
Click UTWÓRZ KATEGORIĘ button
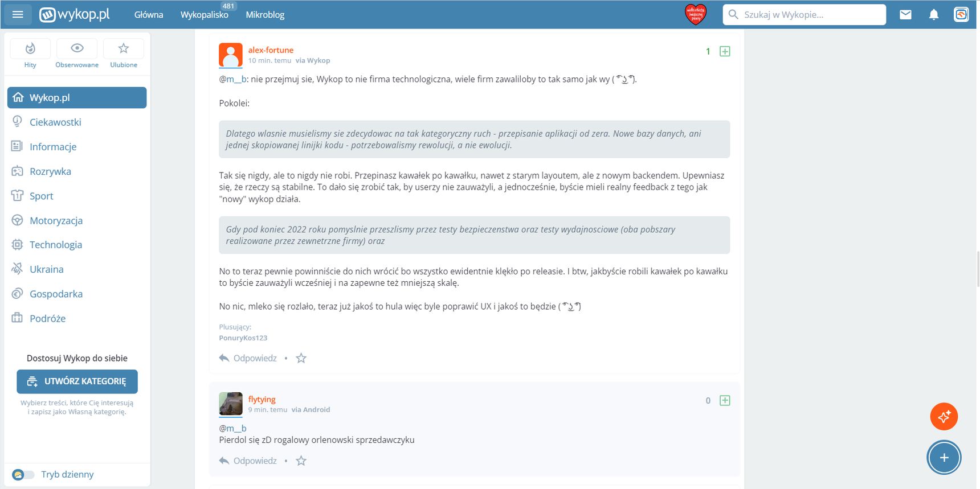pos(77,381)
